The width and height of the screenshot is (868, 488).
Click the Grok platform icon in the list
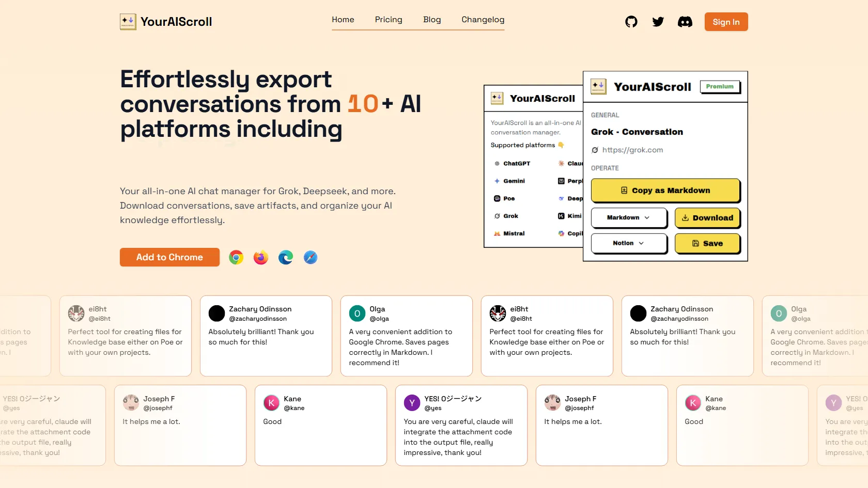(497, 216)
